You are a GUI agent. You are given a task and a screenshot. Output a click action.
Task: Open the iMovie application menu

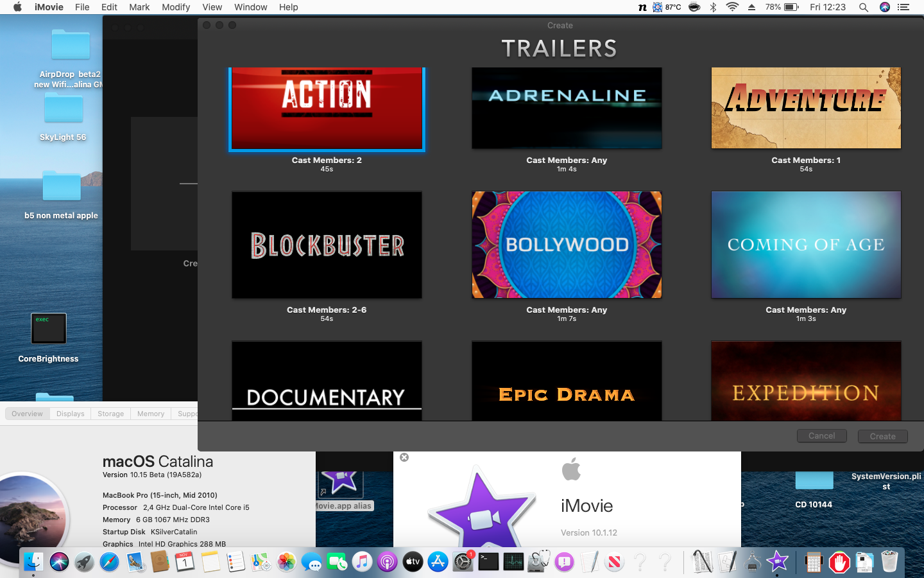49,7
